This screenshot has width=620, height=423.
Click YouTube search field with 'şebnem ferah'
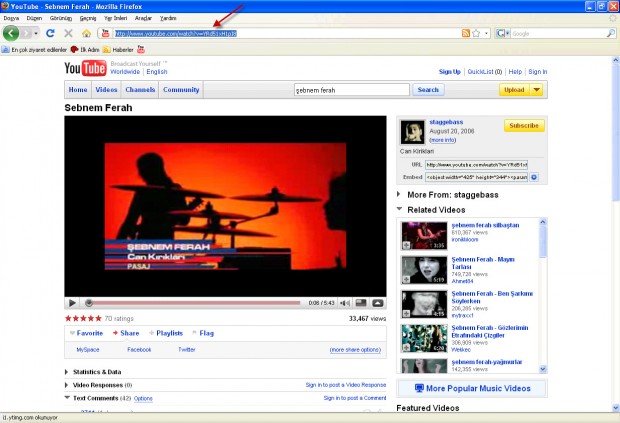352,90
